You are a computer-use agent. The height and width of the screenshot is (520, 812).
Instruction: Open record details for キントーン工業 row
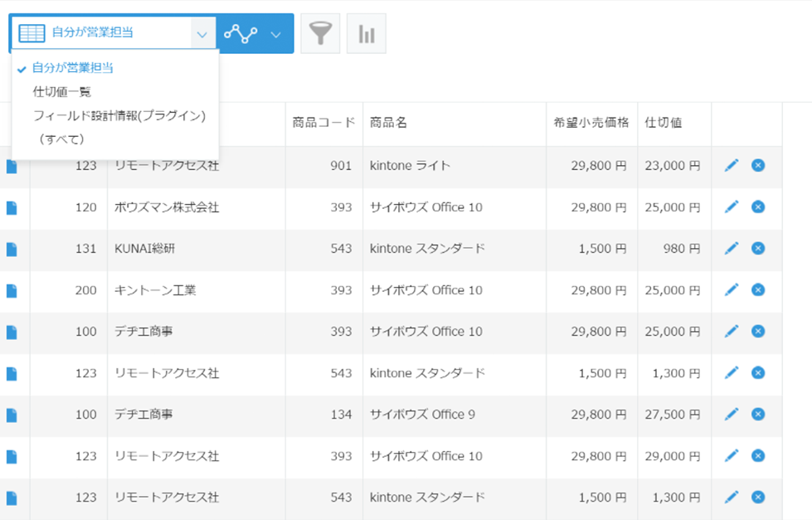(x=12, y=290)
